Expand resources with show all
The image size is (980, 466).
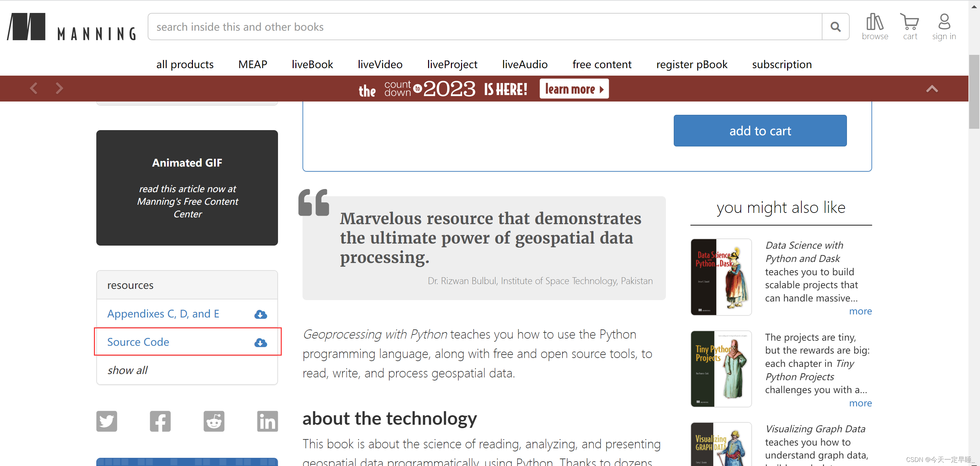tap(128, 370)
